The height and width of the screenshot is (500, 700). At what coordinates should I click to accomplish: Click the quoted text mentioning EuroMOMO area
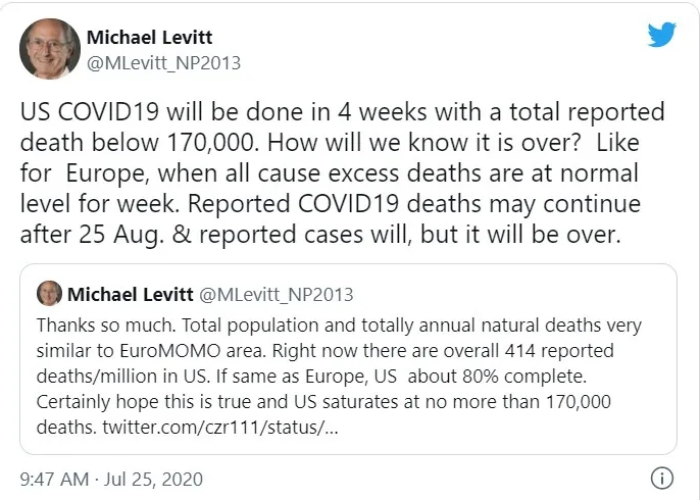click(x=151, y=350)
